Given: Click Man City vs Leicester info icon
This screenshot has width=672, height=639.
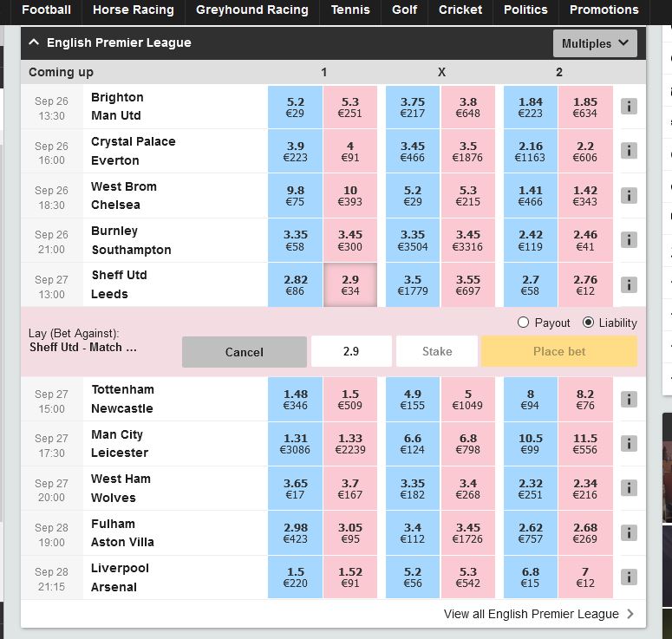Looking at the screenshot, I should [x=630, y=443].
